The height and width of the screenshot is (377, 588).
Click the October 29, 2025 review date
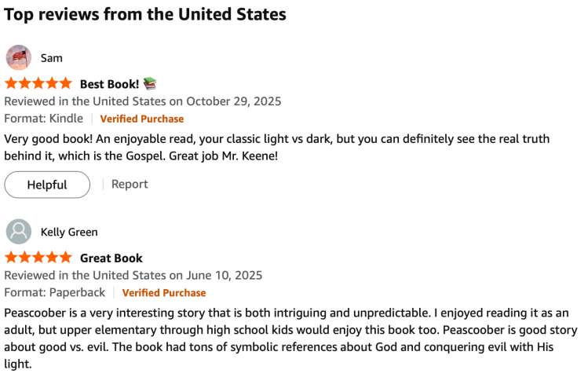pyautogui.click(x=232, y=101)
